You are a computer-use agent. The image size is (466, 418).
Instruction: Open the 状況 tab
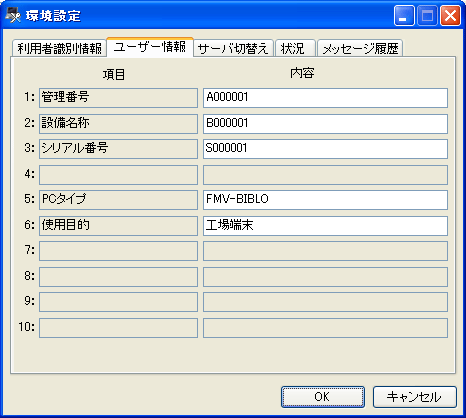(295, 48)
